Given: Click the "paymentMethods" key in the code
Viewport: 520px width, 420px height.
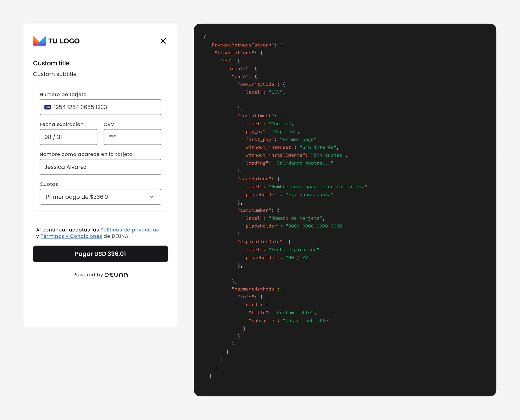Looking at the screenshot, I should [254, 289].
